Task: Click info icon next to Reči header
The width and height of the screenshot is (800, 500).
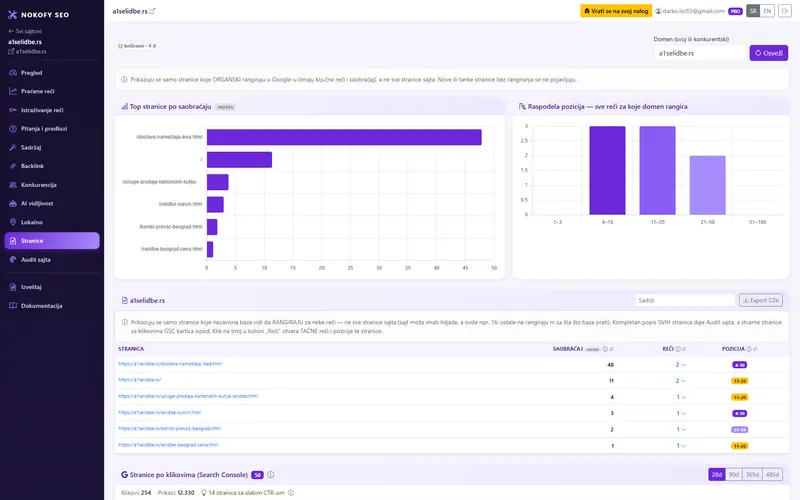Action: click(x=678, y=349)
